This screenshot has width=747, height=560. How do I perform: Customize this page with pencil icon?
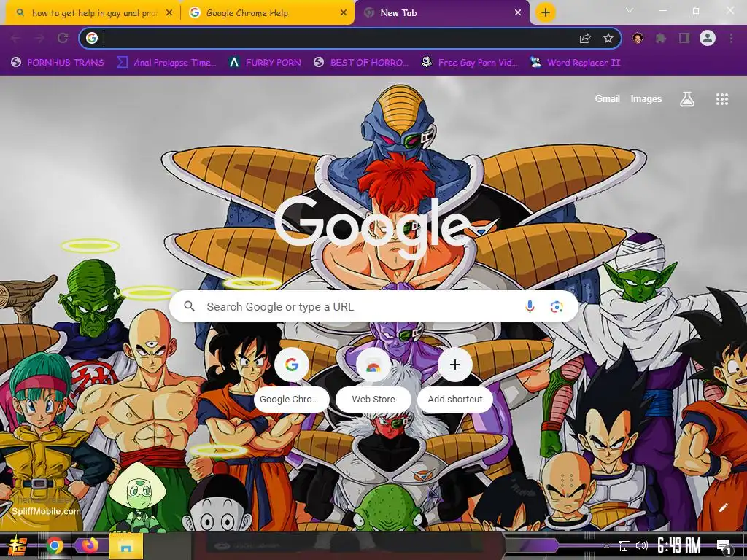tap(723, 507)
